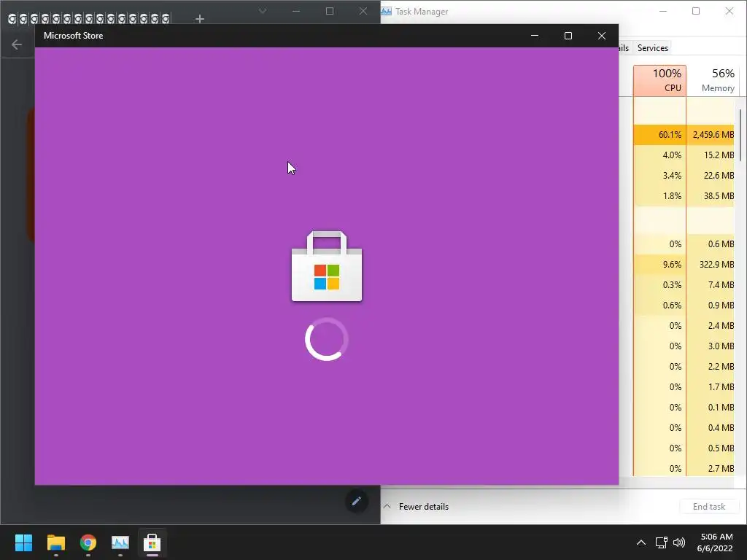747x560 pixels.
Task: Maximize the Microsoft Store window
Action: (x=568, y=36)
